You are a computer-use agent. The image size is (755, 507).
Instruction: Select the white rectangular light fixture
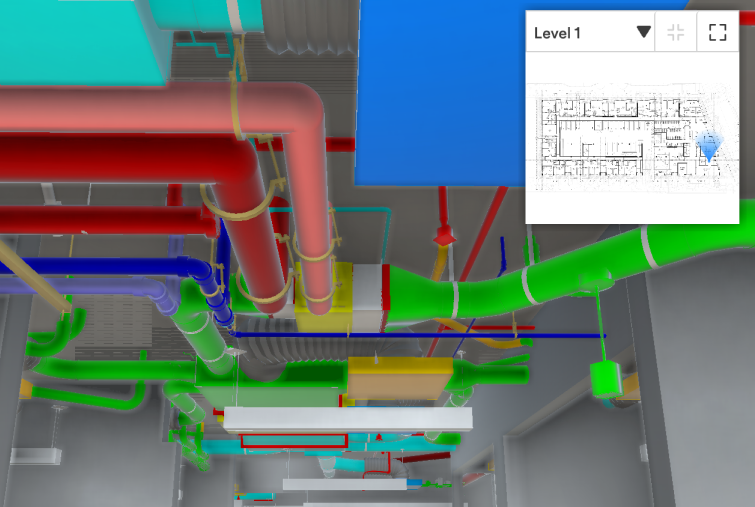(x=345, y=419)
